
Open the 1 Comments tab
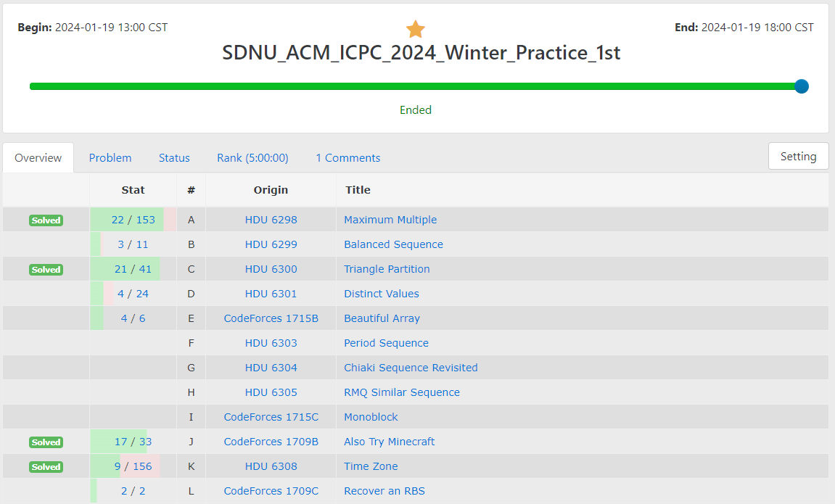coord(347,157)
